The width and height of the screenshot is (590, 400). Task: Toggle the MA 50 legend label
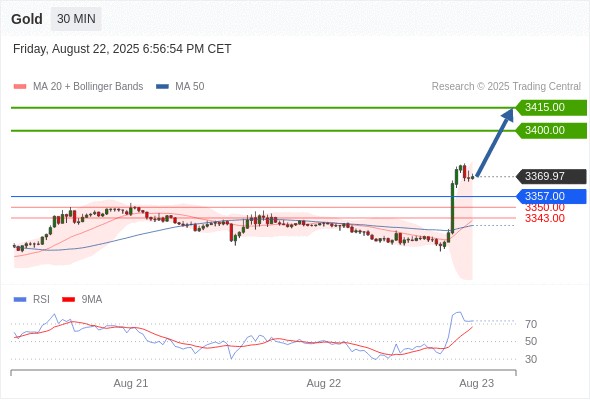click(190, 87)
